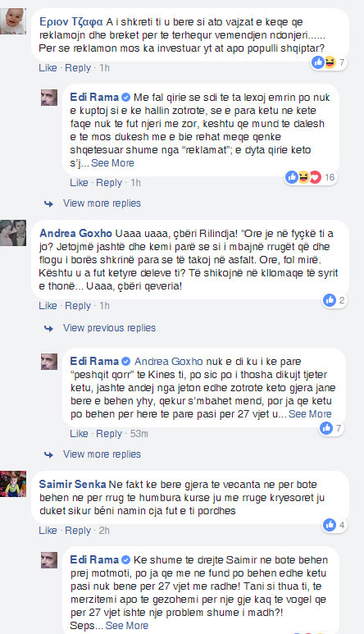Expand See More on Edi Rama's reply to Saimir
Image resolution: width=364 pixels, height=634 pixels.
(127, 626)
